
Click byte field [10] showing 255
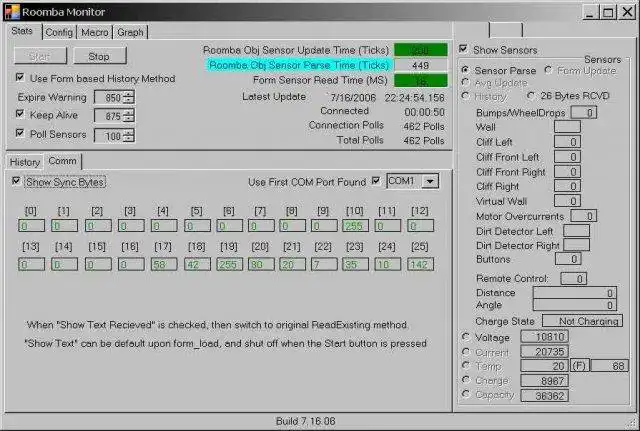(355, 226)
